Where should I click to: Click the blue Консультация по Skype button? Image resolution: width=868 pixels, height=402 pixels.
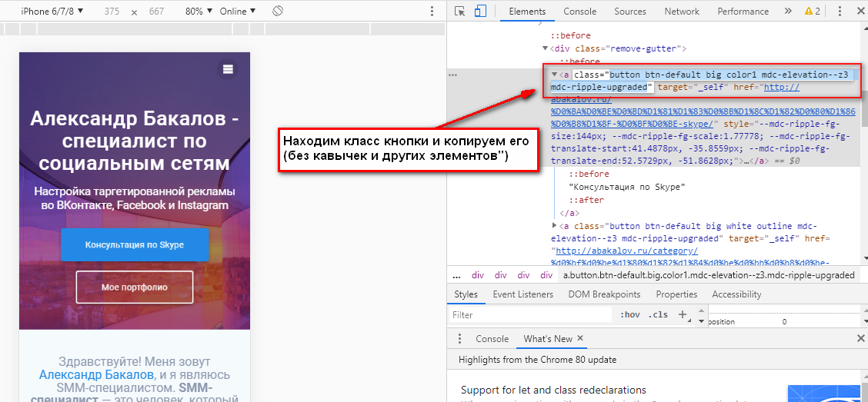pyautogui.click(x=135, y=244)
